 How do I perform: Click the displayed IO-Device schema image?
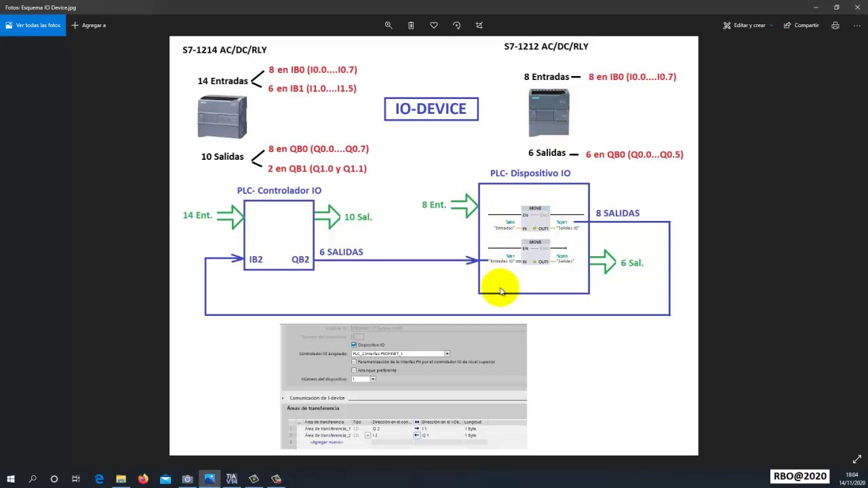(x=434, y=245)
